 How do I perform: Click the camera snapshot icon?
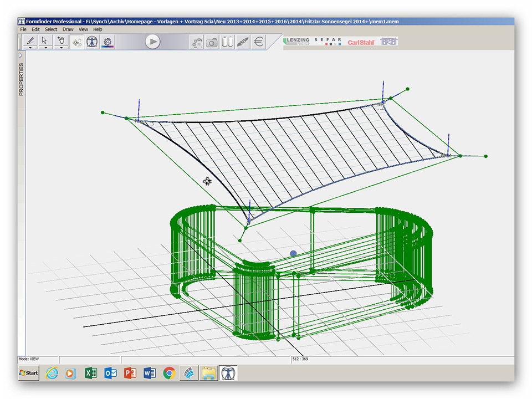212,42
